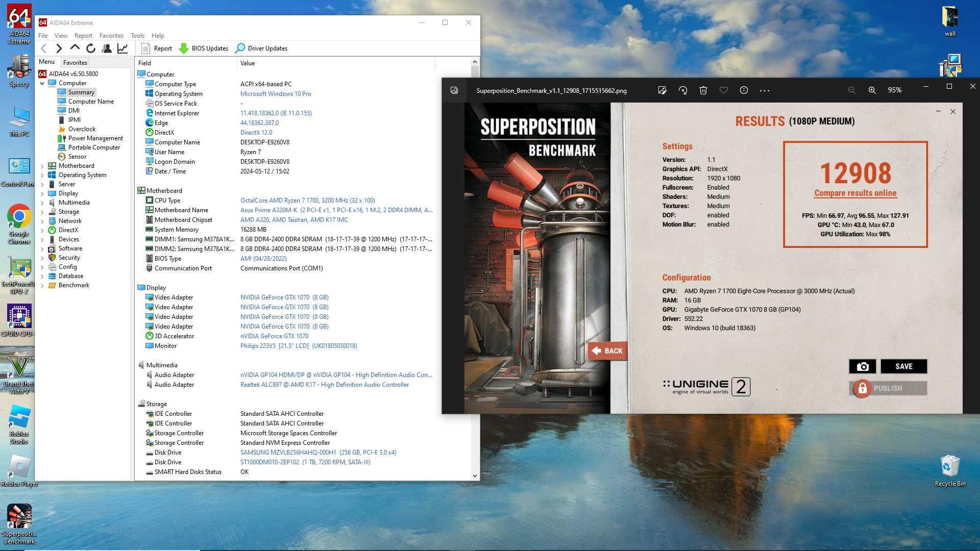Screen dimensions: 980x551
Task: Open the Superposition Benchmark desktop shortcut
Action: (x=19, y=524)
